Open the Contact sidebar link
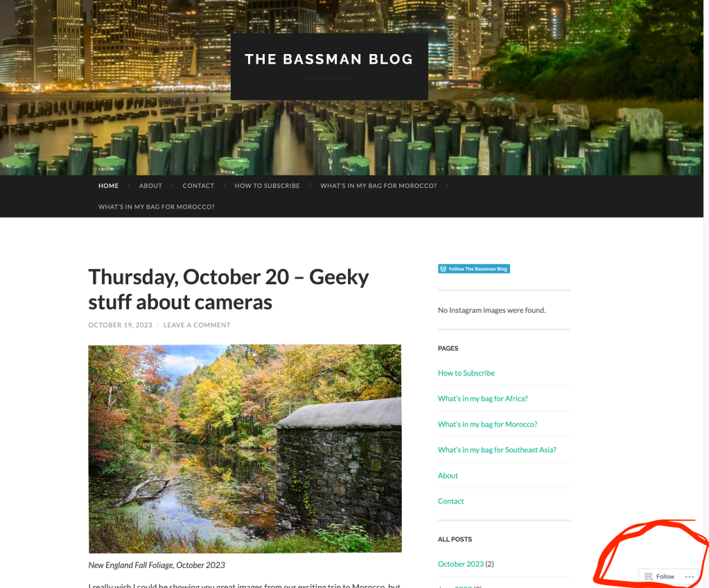This screenshot has height=588, width=709. click(x=450, y=501)
